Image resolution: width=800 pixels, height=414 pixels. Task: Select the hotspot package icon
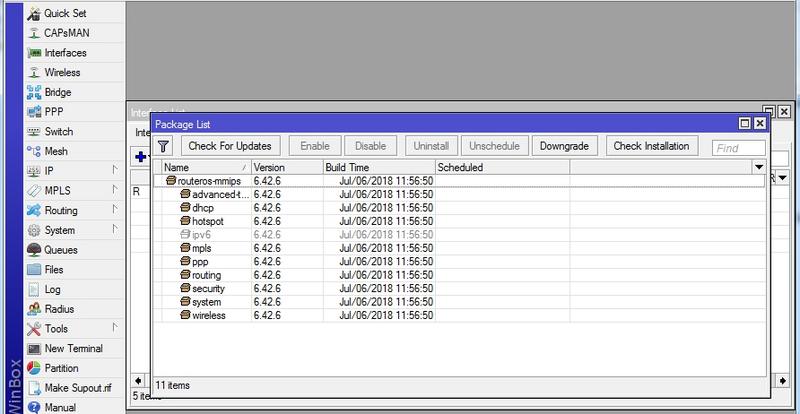coord(185,221)
